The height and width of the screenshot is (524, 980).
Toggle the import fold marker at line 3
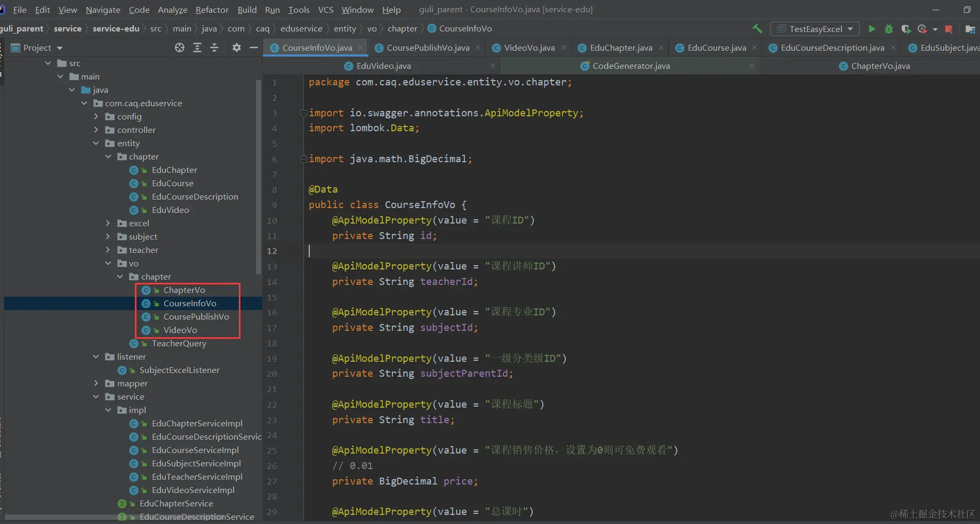pos(303,113)
